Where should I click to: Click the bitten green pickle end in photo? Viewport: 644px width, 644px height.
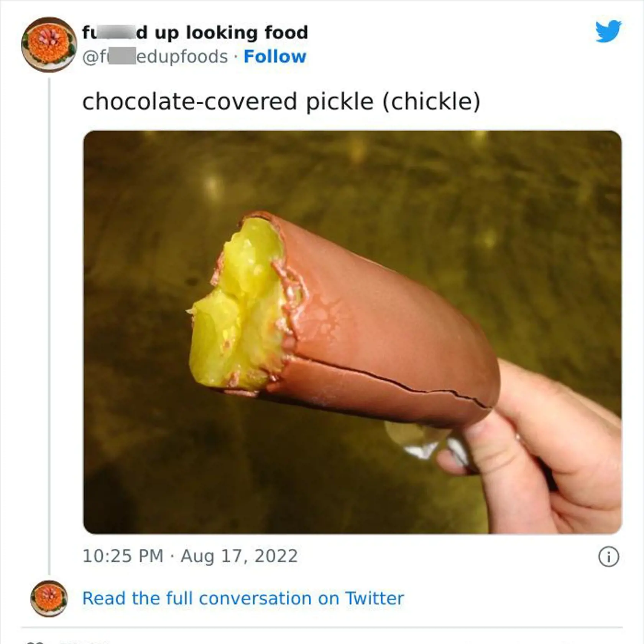pyautogui.click(x=238, y=307)
